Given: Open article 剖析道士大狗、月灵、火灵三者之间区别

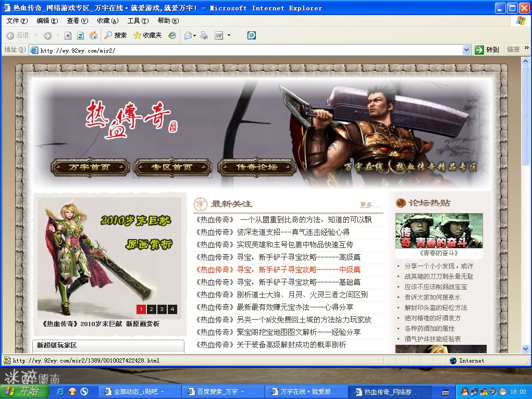Looking at the screenshot, I should tap(281, 294).
